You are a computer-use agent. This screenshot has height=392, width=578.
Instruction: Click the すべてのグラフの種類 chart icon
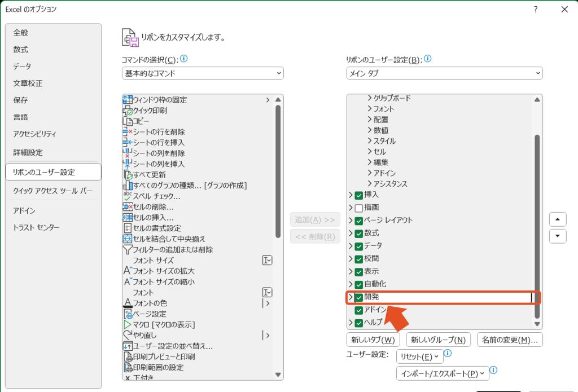[128, 185]
